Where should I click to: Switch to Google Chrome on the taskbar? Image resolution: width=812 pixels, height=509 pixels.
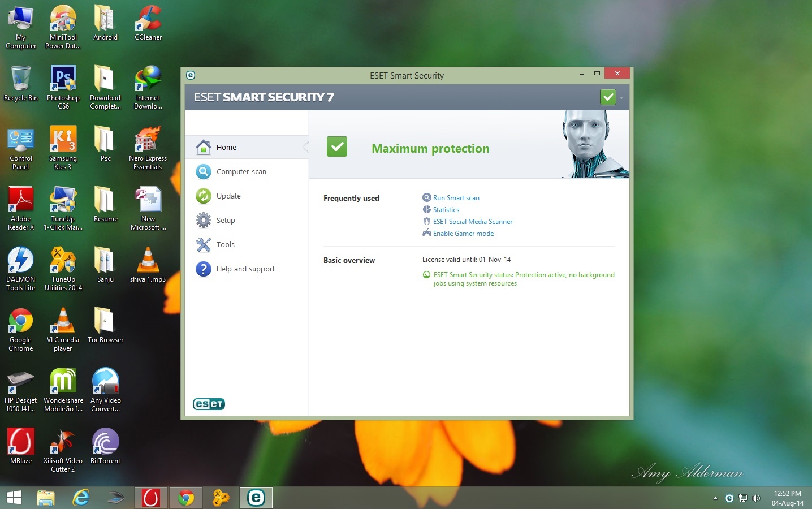tap(186, 498)
